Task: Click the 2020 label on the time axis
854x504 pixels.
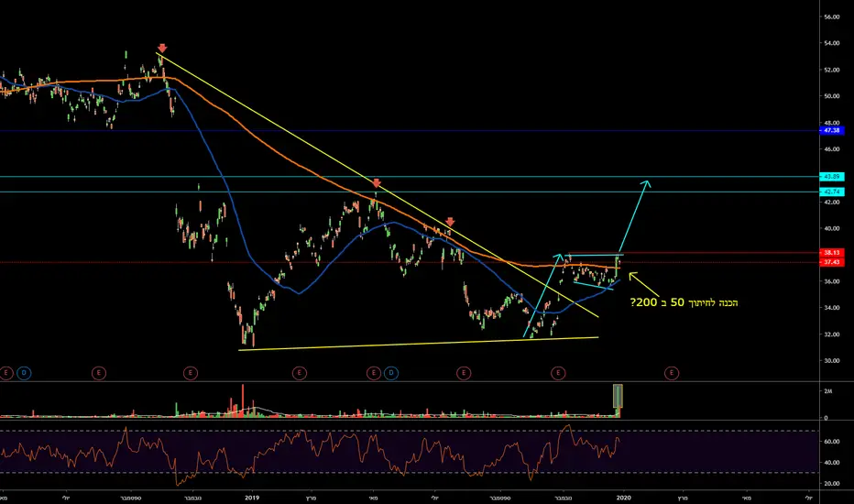Action: click(624, 498)
